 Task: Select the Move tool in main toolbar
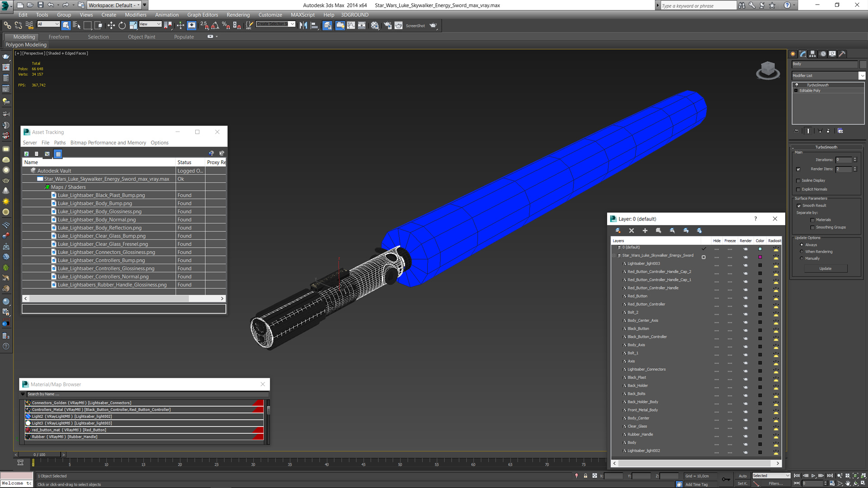point(111,26)
